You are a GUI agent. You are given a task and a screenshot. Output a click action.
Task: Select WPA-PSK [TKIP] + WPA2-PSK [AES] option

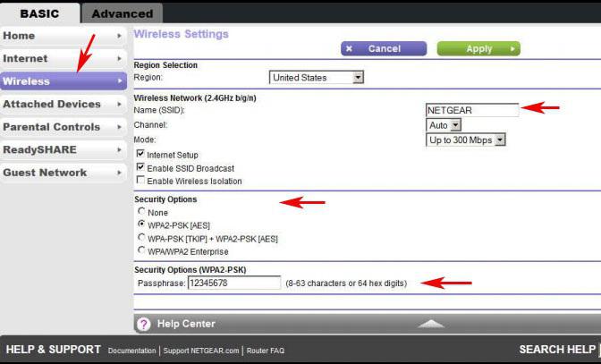pyautogui.click(x=141, y=238)
